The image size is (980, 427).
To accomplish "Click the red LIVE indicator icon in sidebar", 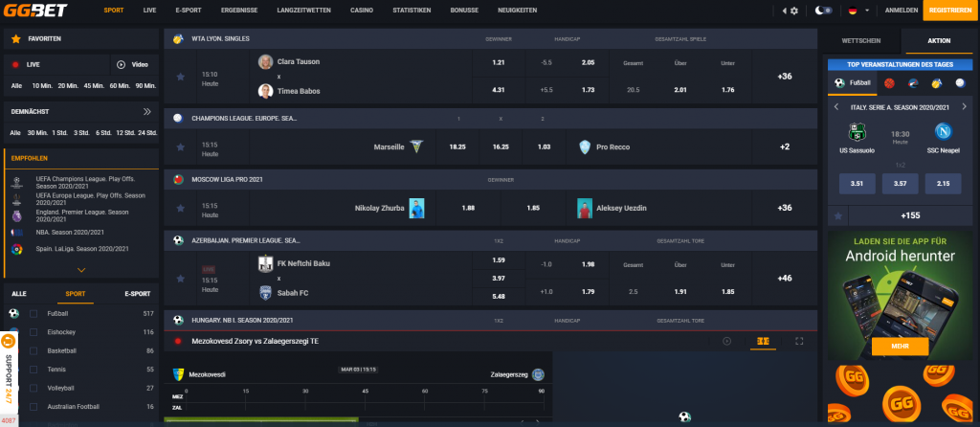I will (15, 64).
